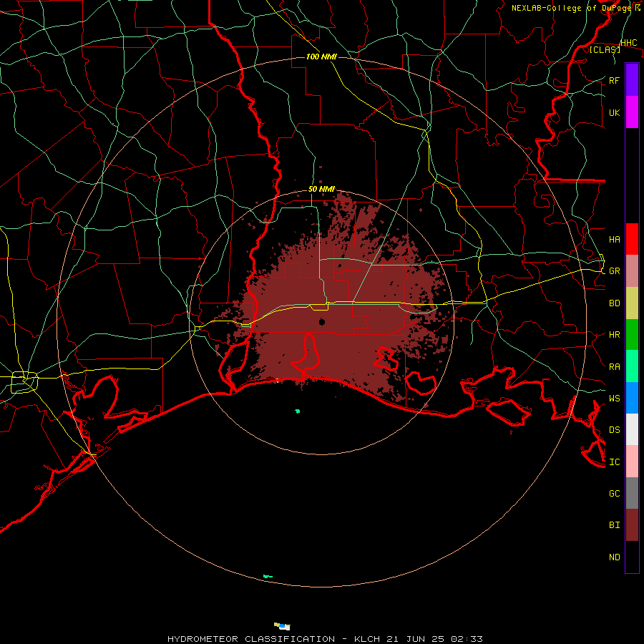
Task: Click the IC legend label
Action: pos(614,462)
